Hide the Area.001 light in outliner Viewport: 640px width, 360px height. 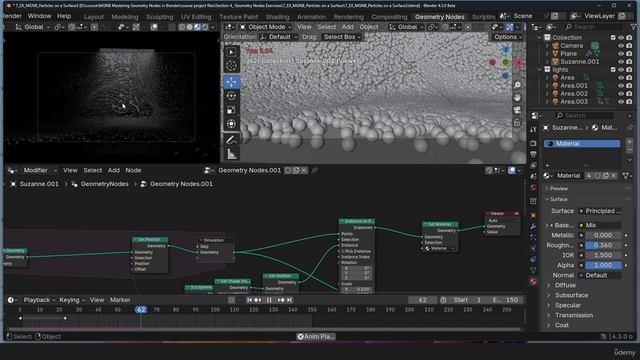621,86
